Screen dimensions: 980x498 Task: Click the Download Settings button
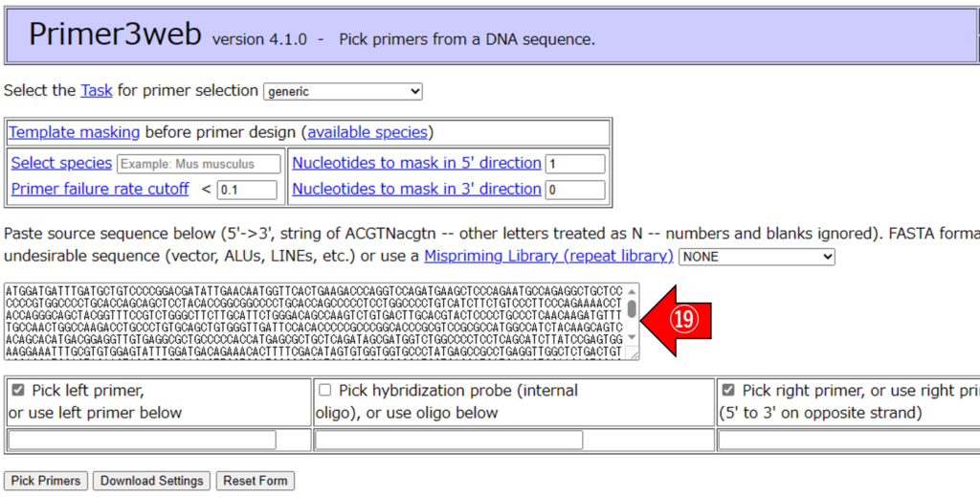(152, 481)
